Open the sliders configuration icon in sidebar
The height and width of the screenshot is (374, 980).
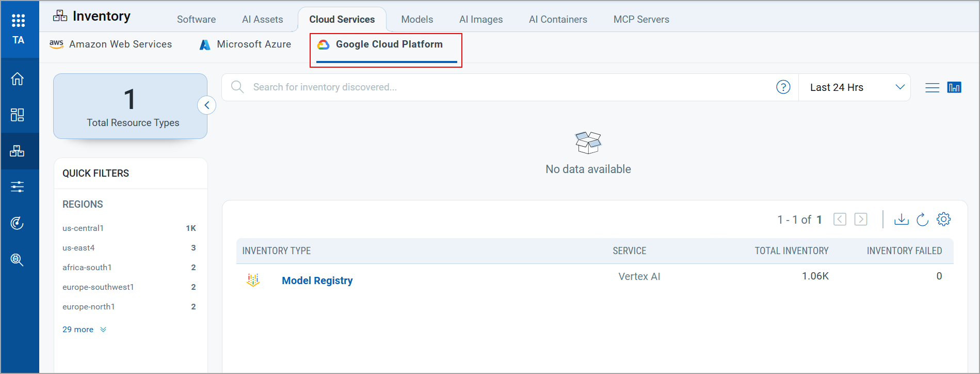pos(18,186)
